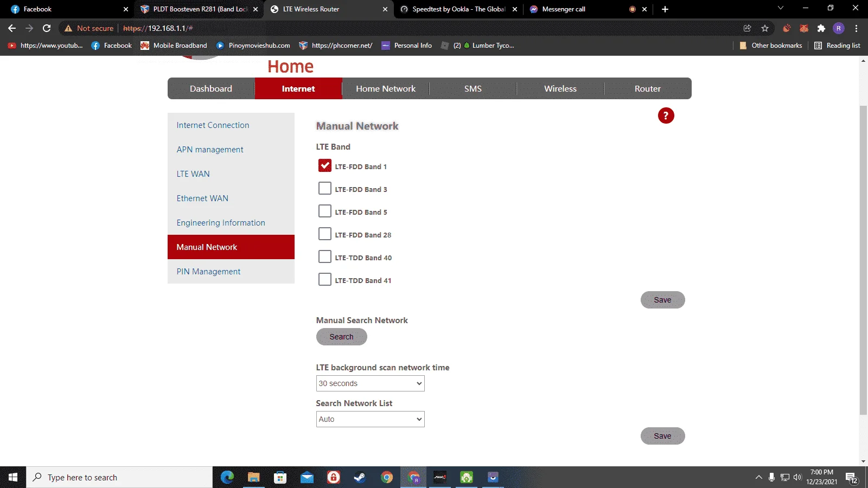Open the network icon in system tray
Viewport: 868px width, 488px height.
pyautogui.click(x=784, y=477)
